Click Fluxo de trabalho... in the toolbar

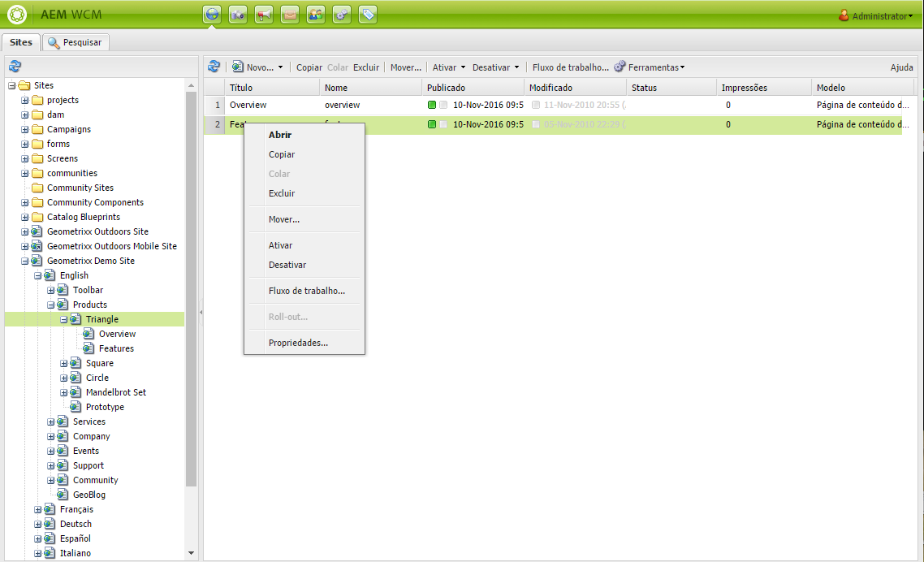(571, 67)
